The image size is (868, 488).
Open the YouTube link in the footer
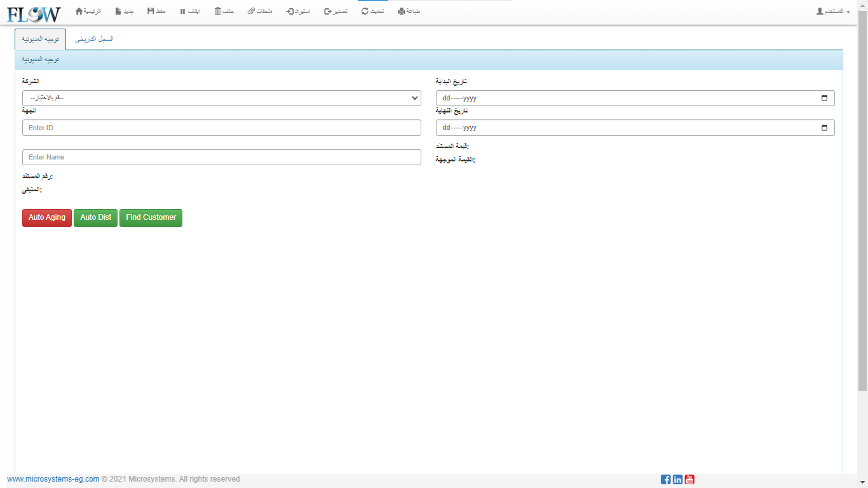pyautogui.click(x=689, y=480)
